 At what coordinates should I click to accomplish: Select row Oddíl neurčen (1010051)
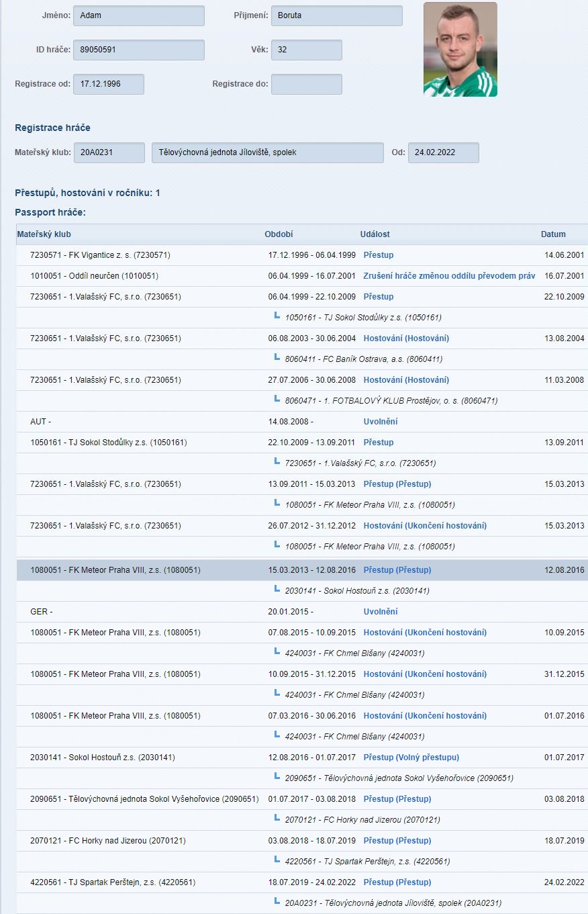tap(302, 276)
